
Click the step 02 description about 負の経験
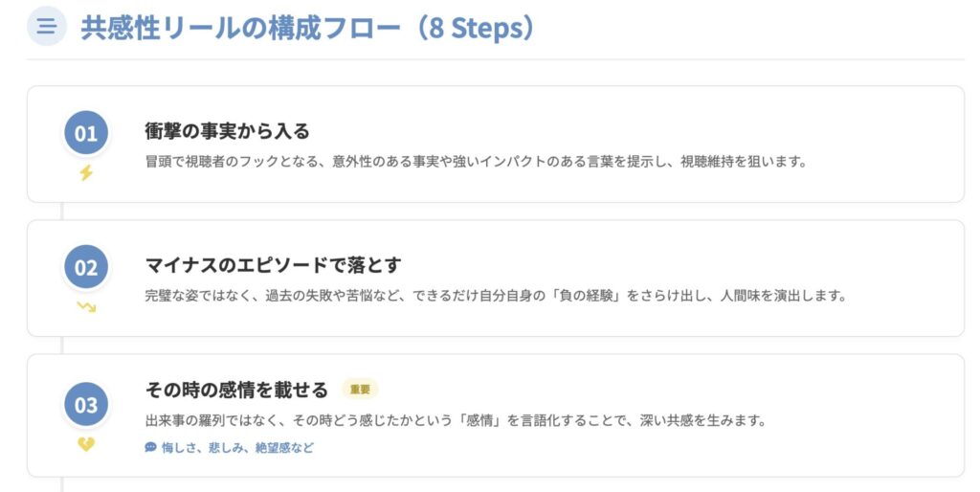[496, 295]
